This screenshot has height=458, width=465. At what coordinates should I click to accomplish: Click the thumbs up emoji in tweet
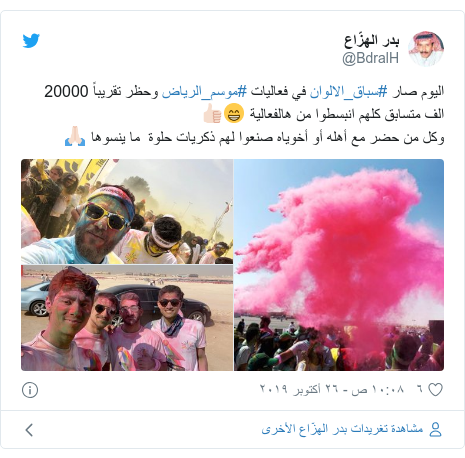pos(212,114)
